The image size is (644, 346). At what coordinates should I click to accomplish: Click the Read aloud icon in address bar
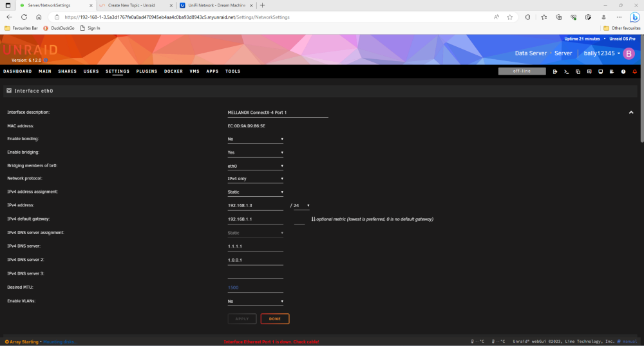pos(497,17)
